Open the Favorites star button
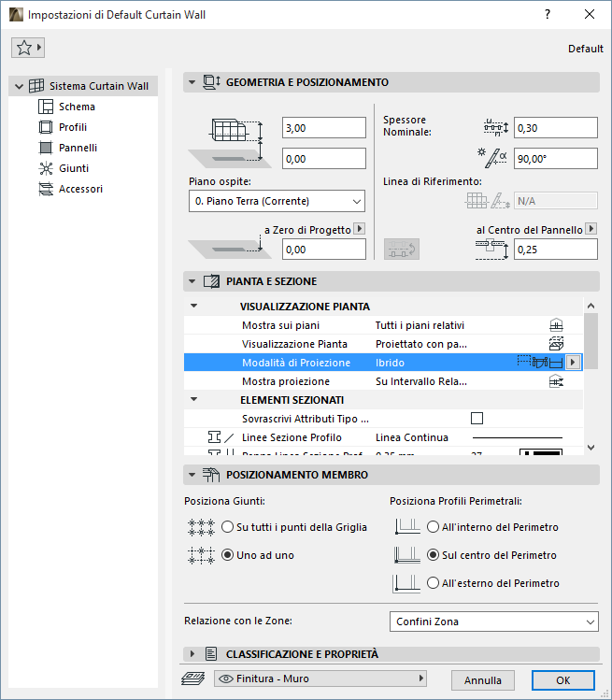The height and width of the screenshot is (700, 612). click(x=28, y=48)
